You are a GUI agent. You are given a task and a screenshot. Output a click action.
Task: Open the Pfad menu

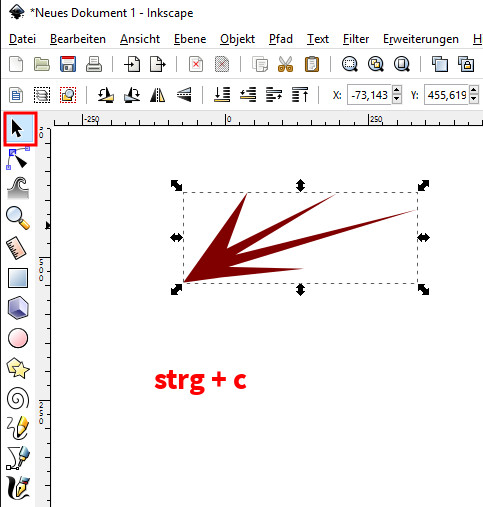coord(281,39)
